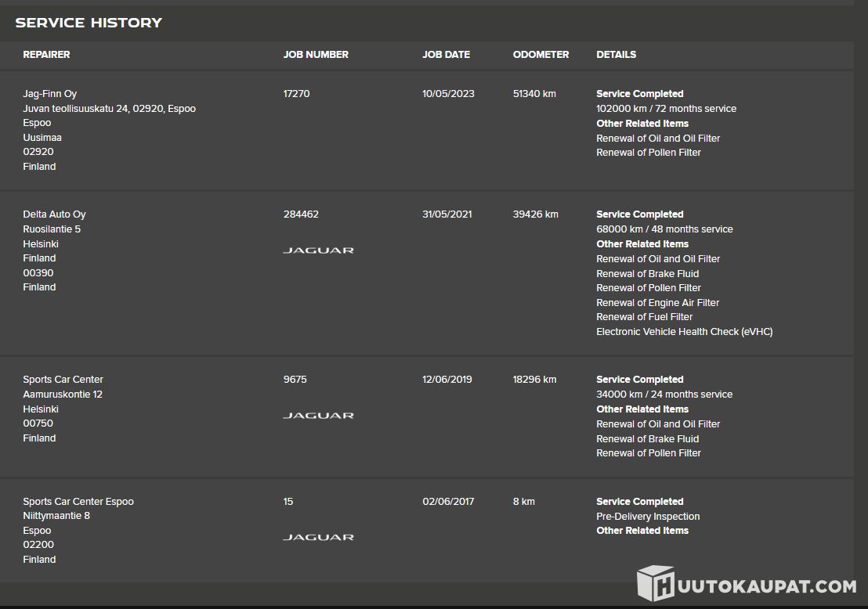Sort by the Job Number column header

pos(316,55)
